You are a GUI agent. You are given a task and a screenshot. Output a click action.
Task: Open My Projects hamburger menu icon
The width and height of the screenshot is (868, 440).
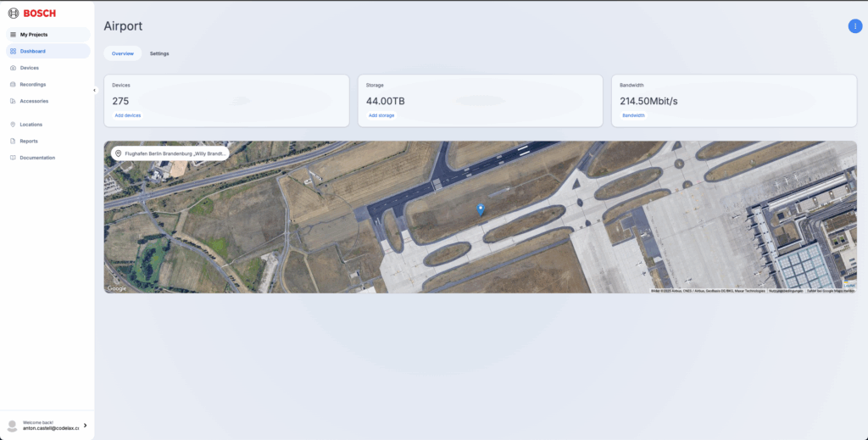pyautogui.click(x=13, y=34)
